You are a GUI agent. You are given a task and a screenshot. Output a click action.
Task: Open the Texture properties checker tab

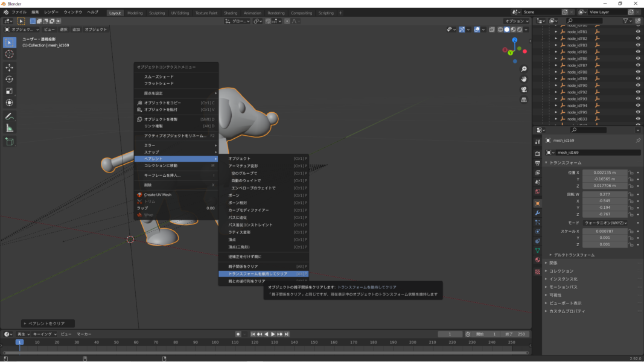[x=538, y=271]
